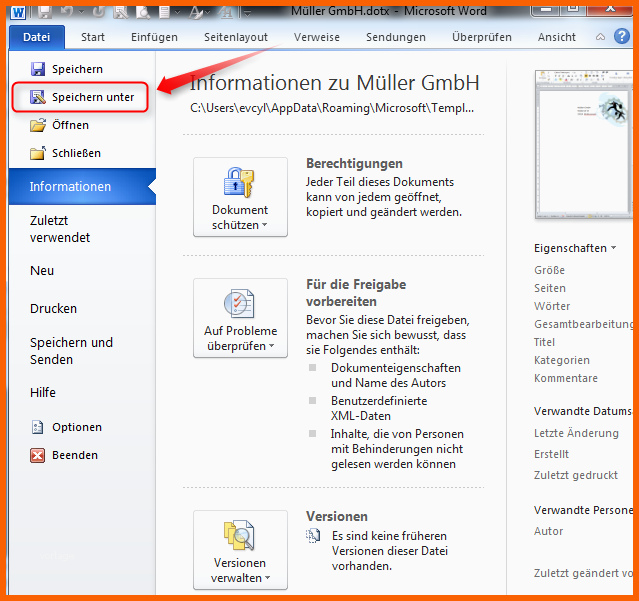
Task: Go to the Verweise tab
Action: 317,37
